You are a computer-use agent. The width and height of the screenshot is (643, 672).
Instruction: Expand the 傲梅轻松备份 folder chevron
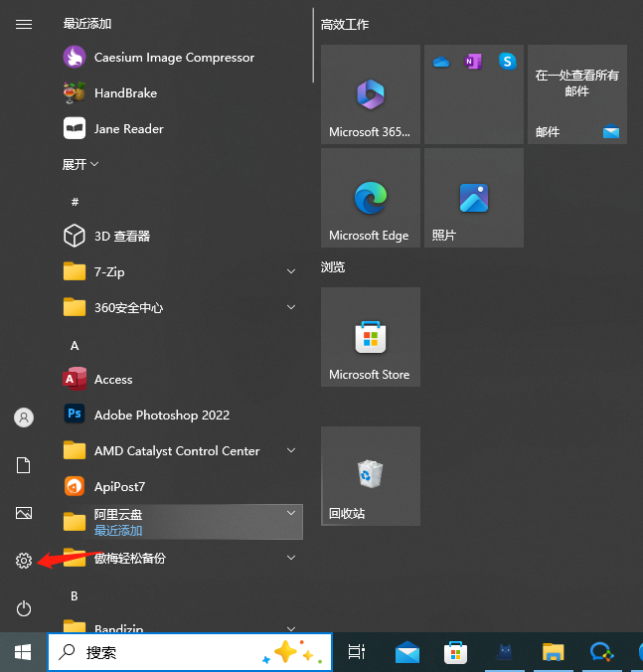click(291, 558)
